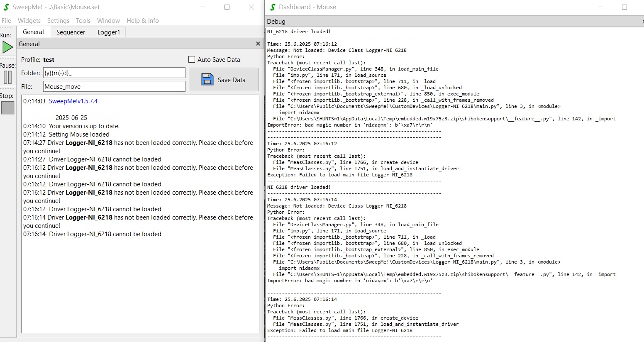Open the Help & Info menu
This screenshot has width=644, height=342.
tap(143, 20)
